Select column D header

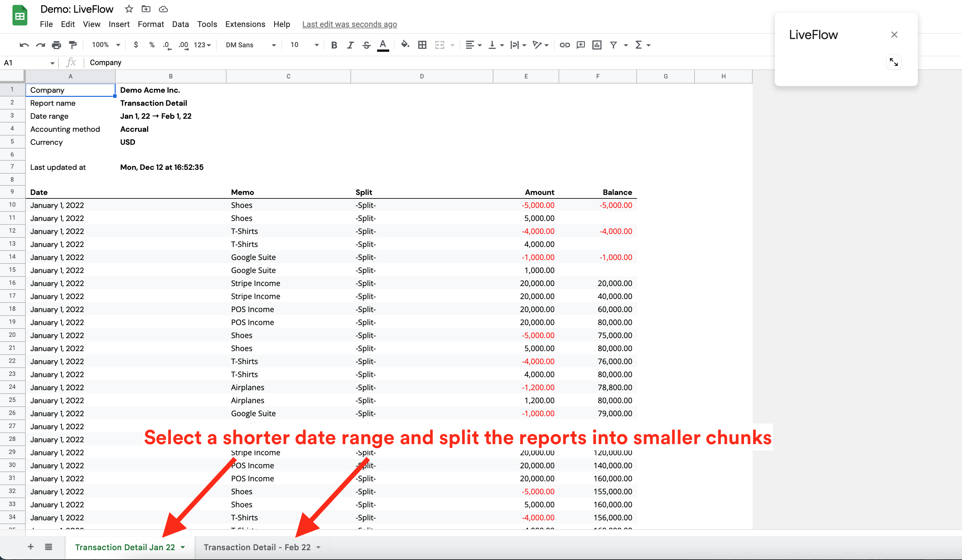pos(422,76)
